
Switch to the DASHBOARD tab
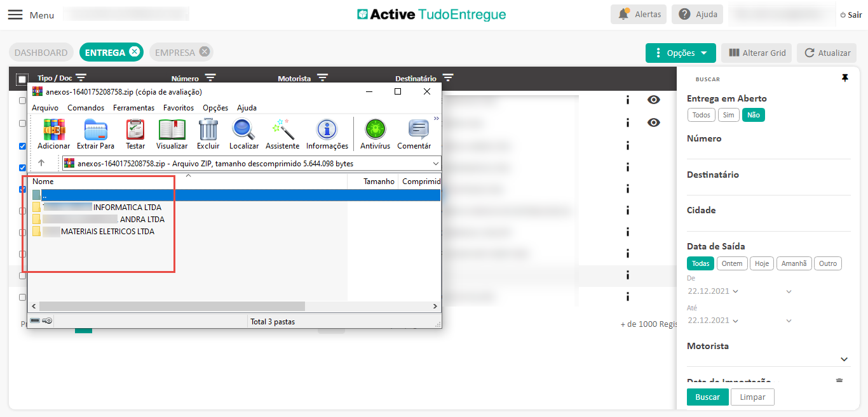41,53
